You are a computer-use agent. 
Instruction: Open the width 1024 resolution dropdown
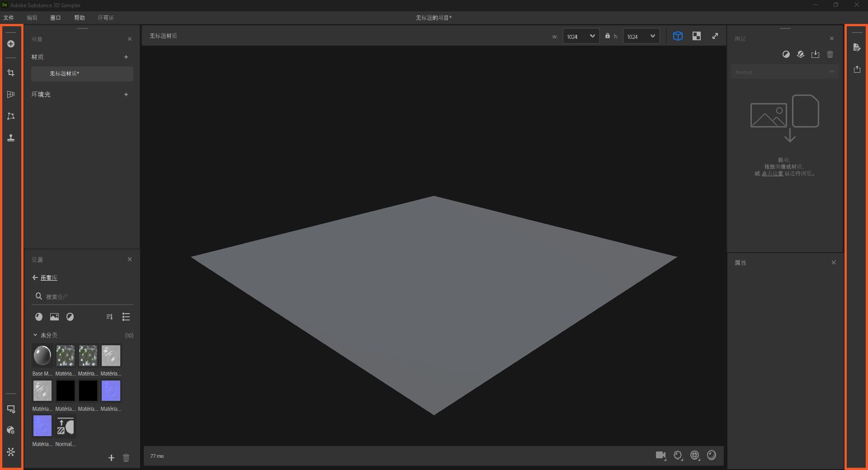(581, 36)
